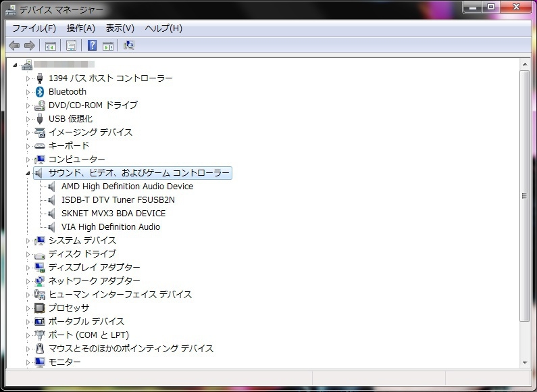Click the ディスク ドライブ disk icon
The image size is (537, 392).
click(x=40, y=255)
